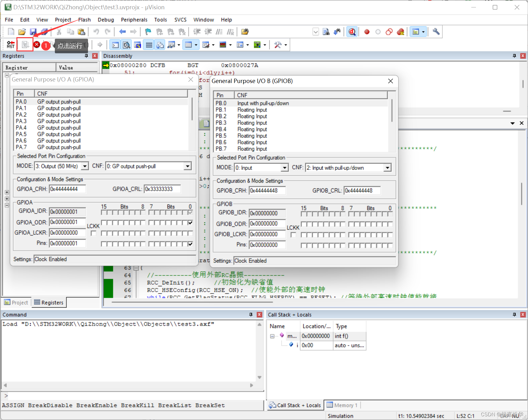Comment selection toolbar icon
528x420 pixels.
pos(219,32)
